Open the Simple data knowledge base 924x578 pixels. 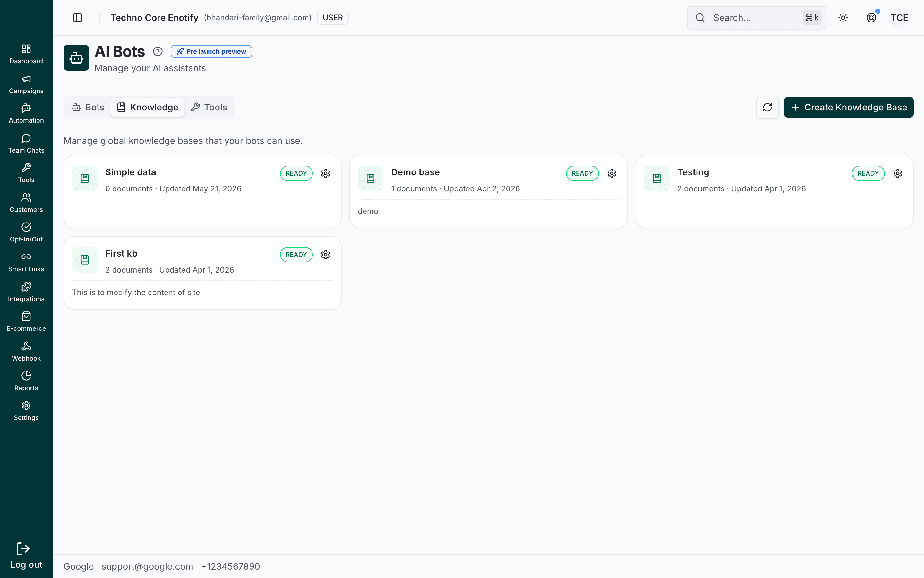point(202,191)
